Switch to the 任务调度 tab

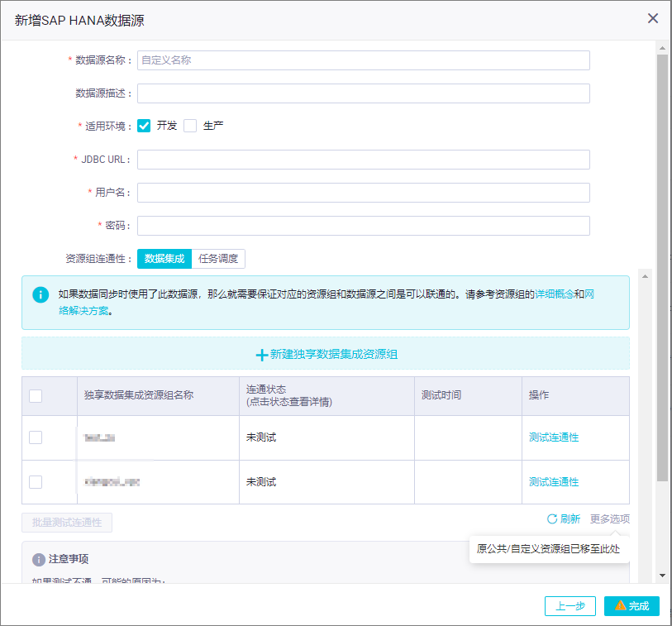pos(218,259)
